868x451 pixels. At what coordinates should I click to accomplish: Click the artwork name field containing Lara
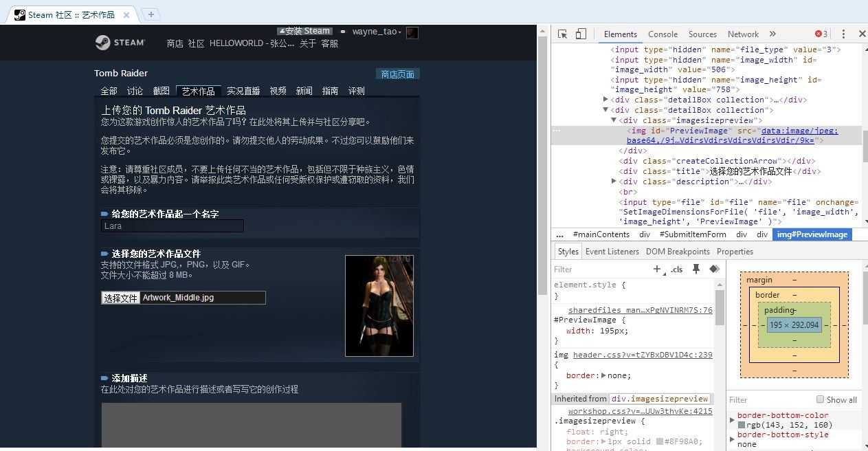click(173, 225)
